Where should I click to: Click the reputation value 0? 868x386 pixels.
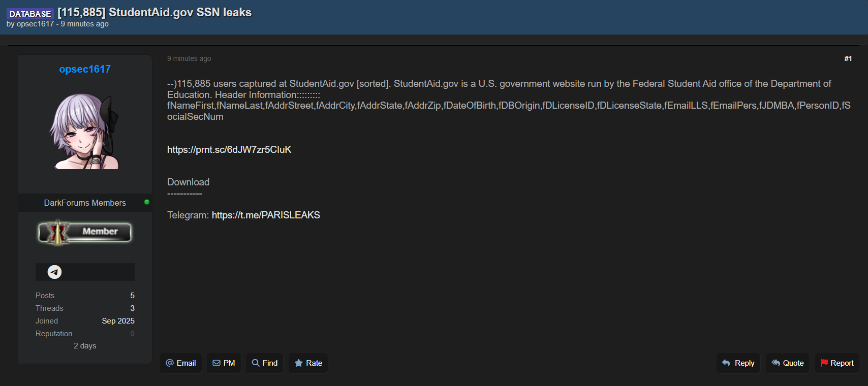132,334
